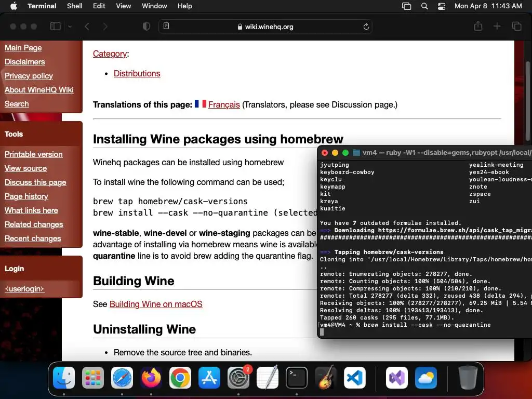Open the Disclaimers link
Screen dimensions: 532x399
tap(25, 62)
